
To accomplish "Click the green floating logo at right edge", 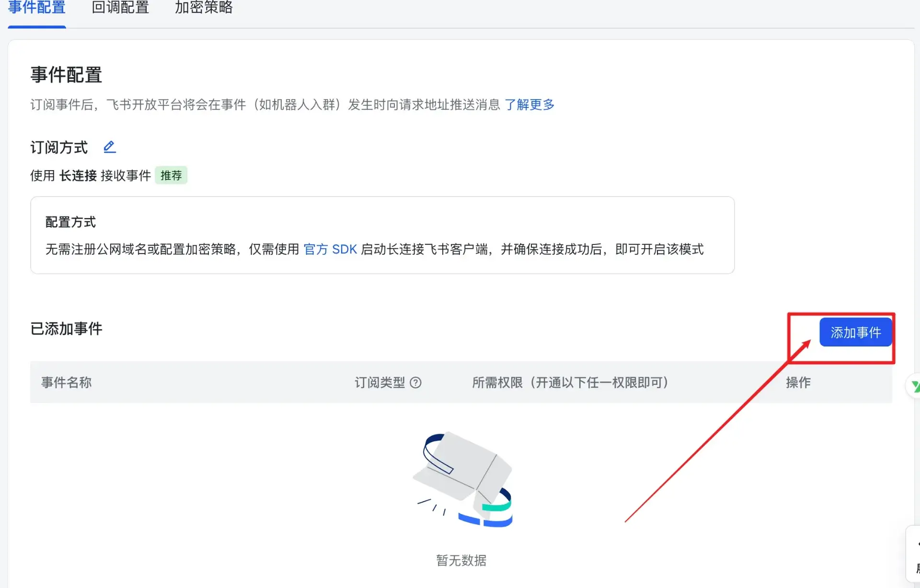I will 914,386.
